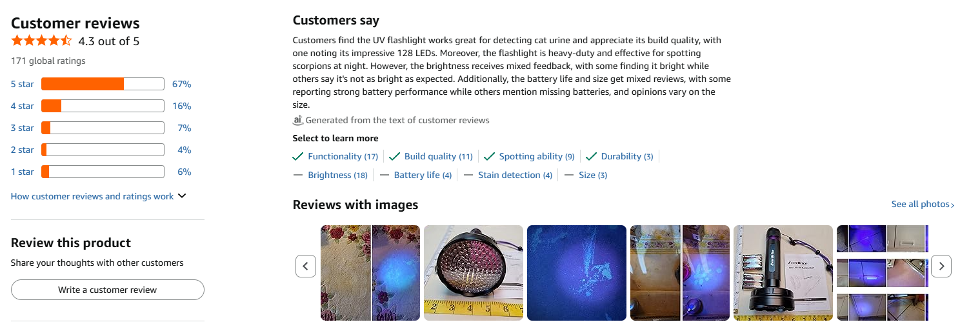Filter reviews by 5 star bar

point(103,84)
